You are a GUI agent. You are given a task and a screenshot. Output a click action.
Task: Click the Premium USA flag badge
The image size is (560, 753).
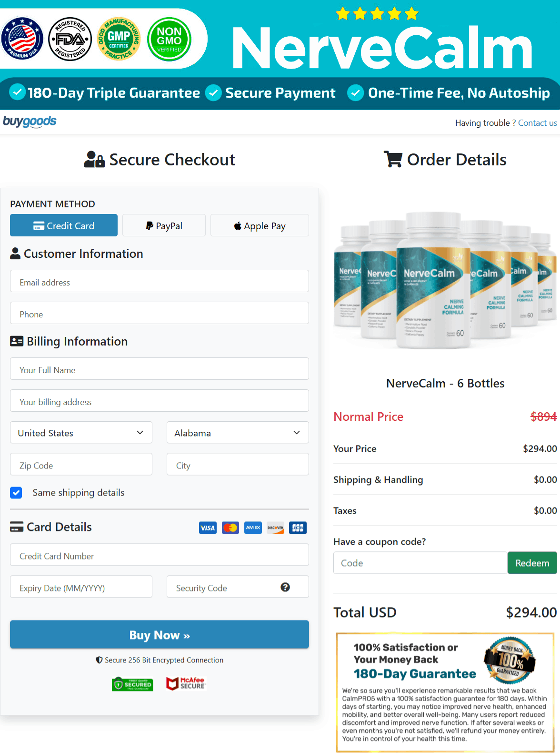click(x=22, y=40)
